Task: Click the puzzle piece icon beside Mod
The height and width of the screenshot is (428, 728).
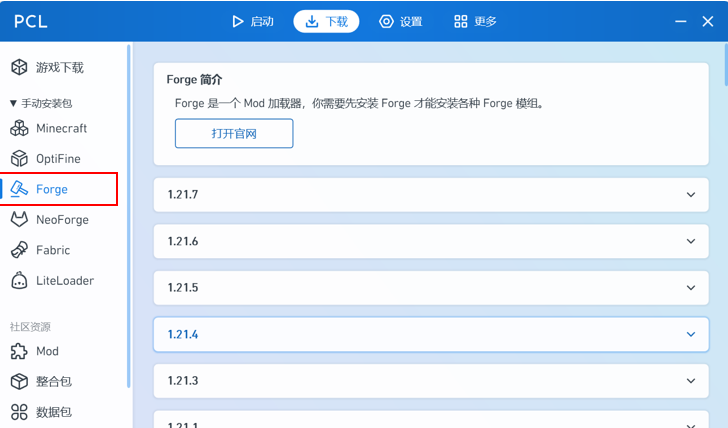Action: point(19,351)
